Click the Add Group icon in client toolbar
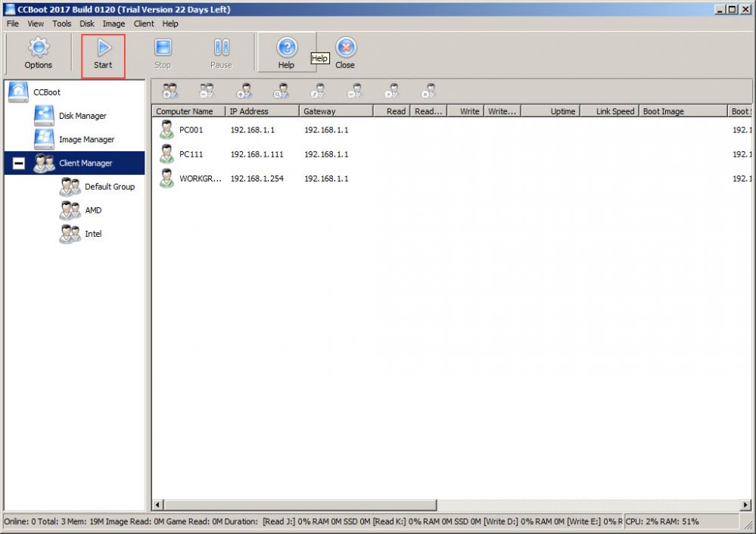 click(170, 91)
